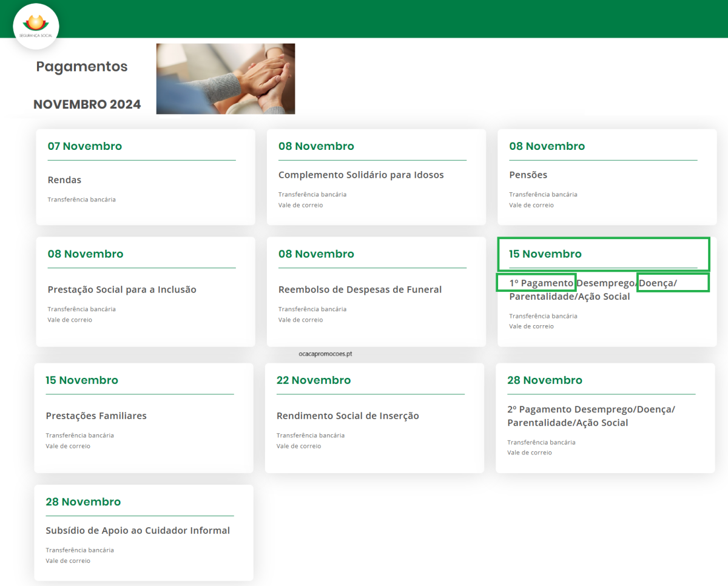
Task: Click Vale de correio under Prestação Social
Action: 70,320
